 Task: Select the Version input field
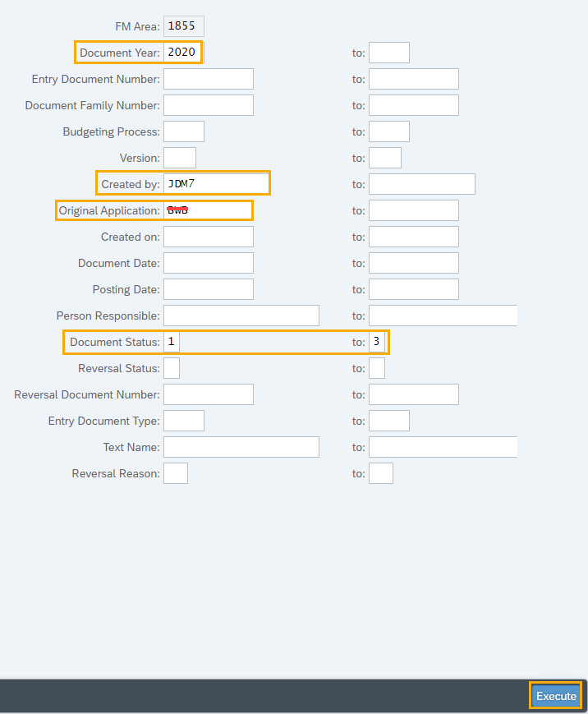(x=179, y=157)
